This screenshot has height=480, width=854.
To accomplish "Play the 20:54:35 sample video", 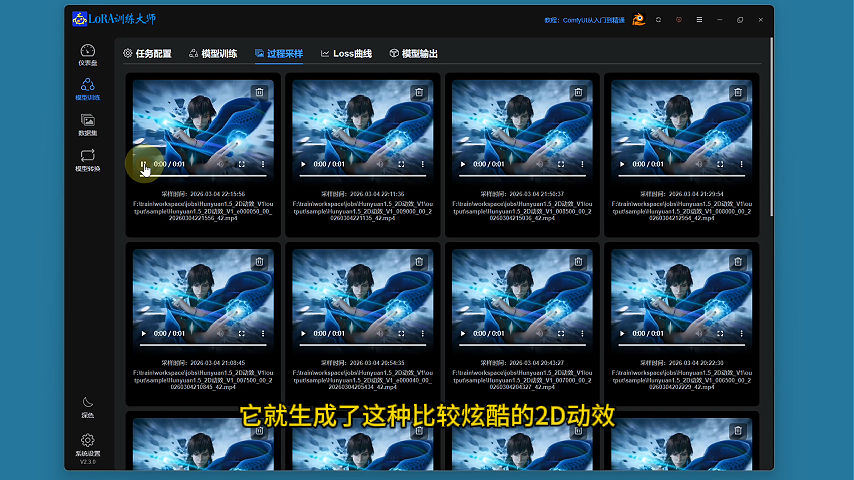I will coord(303,333).
